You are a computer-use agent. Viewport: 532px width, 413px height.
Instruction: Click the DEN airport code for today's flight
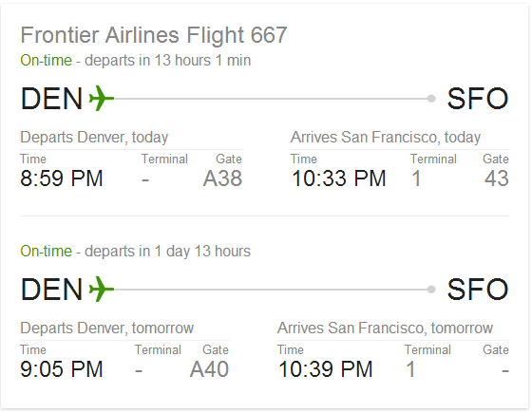51,99
